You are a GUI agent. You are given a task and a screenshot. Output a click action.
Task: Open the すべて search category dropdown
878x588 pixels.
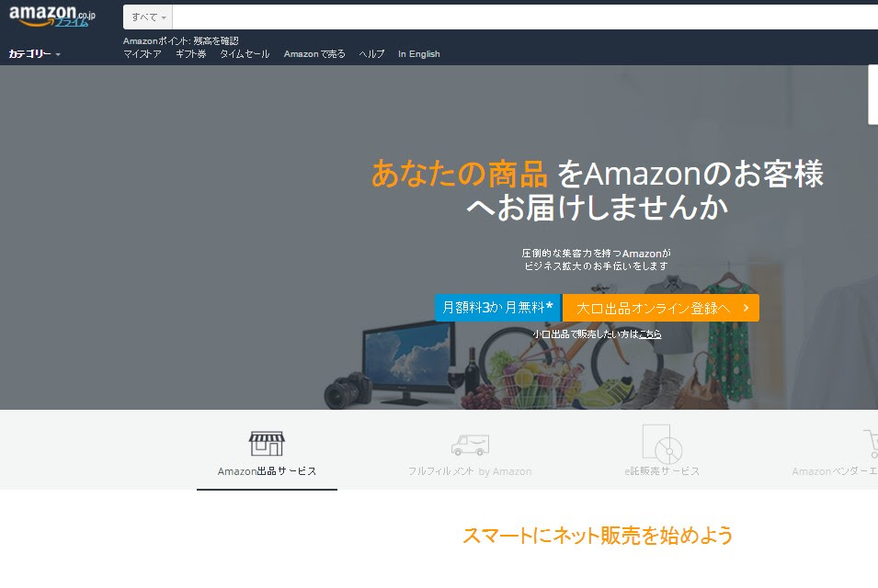click(x=148, y=17)
